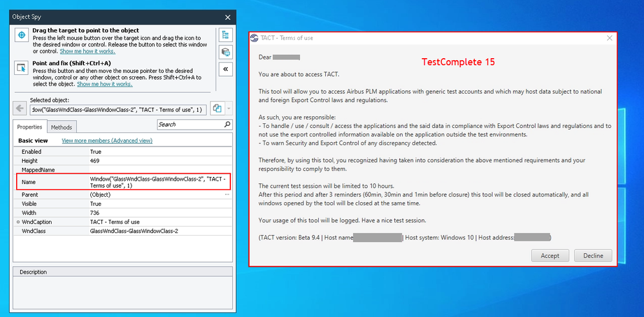Open the Show me how it works link under Point and fix
This screenshot has height=317, width=644.
click(x=105, y=84)
